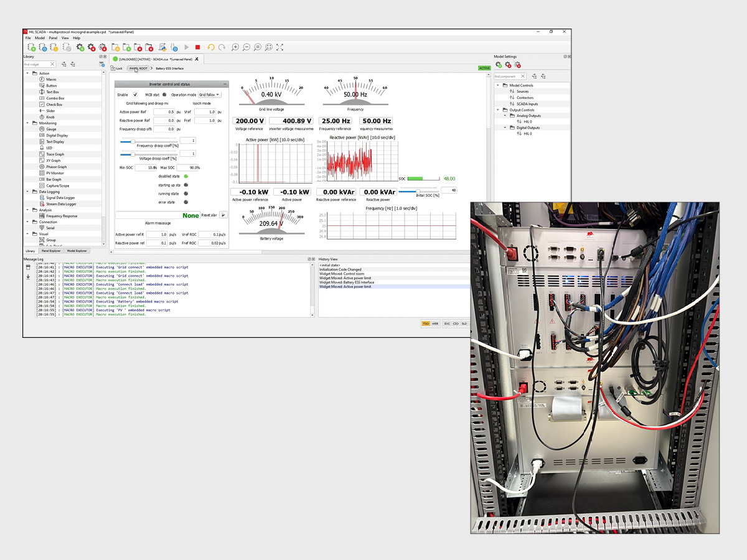This screenshot has width=747, height=560.
Task: Open the Operation mode Grid follow dropdown
Action: coord(210,95)
